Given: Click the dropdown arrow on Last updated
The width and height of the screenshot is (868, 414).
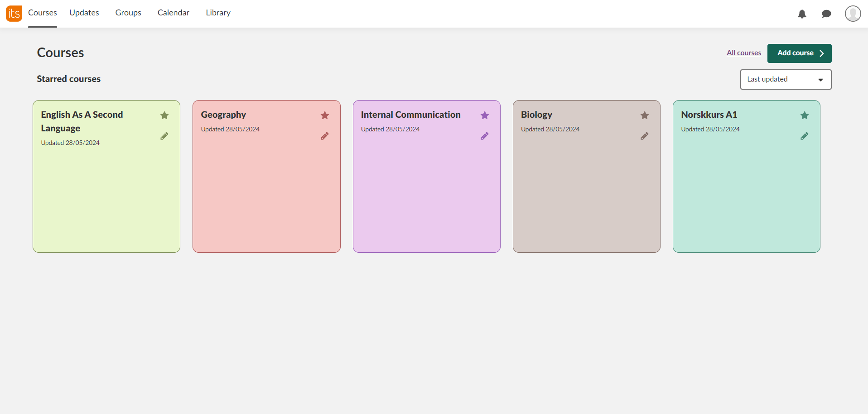Looking at the screenshot, I should (x=820, y=79).
